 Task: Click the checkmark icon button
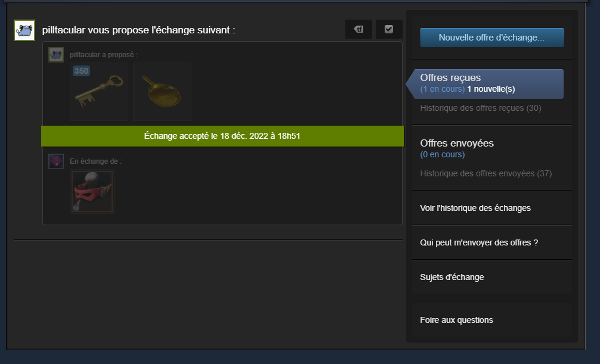click(x=389, y=29)
